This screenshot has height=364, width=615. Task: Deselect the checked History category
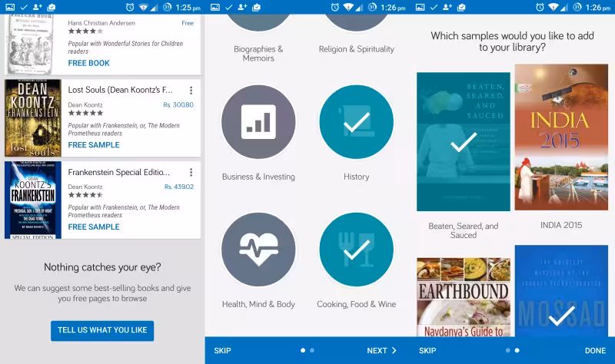(356, 122)
